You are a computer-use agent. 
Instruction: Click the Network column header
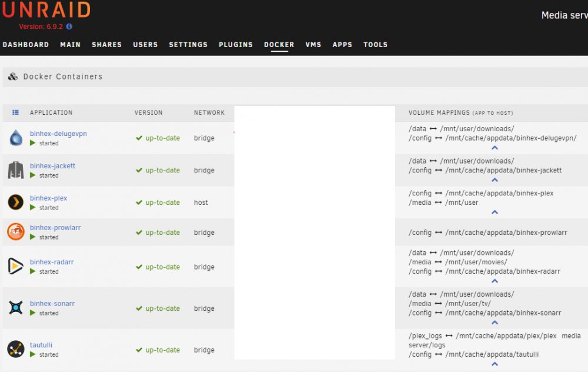(209, 112)
